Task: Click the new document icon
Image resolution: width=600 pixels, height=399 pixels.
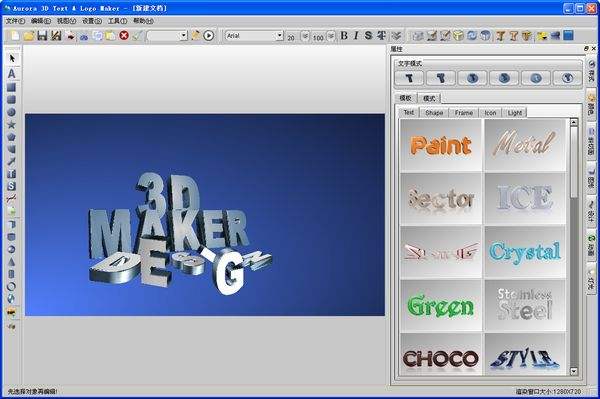Action: (x=15, y=36)
